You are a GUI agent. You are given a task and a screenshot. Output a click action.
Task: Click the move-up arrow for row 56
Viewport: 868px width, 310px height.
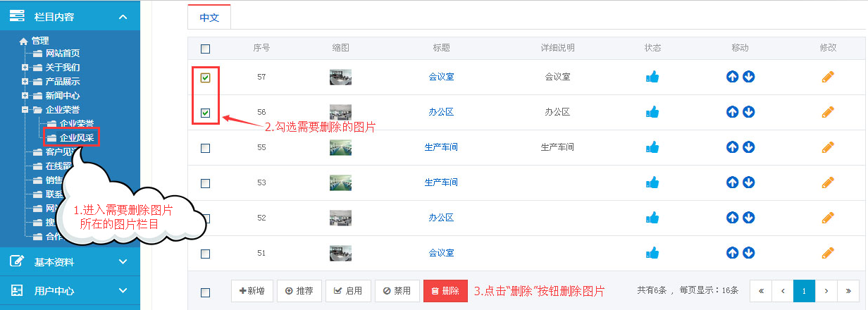[x=732, y=112]
